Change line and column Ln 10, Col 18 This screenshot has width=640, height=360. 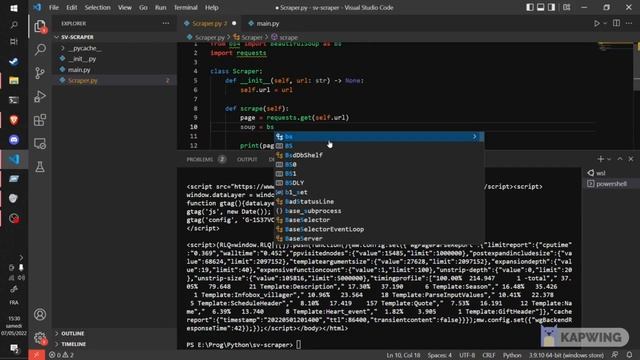(403, 355)
